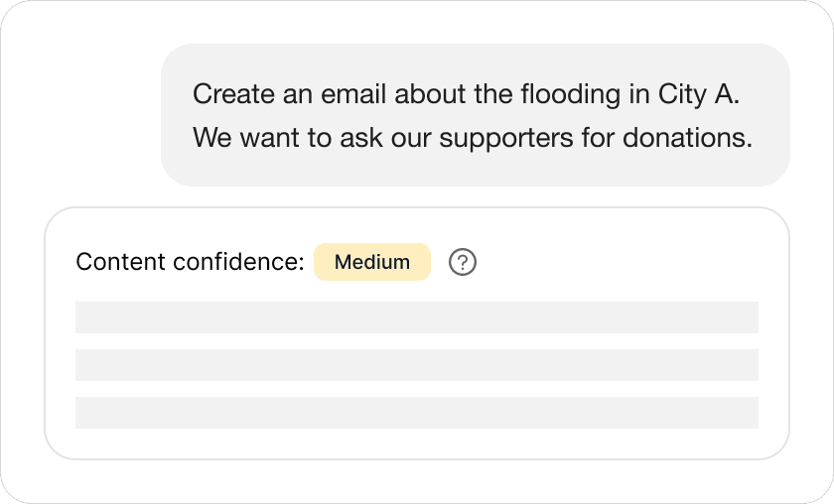Select the first gray placeholder line
The image size is (834, 504).
(417, 317)
